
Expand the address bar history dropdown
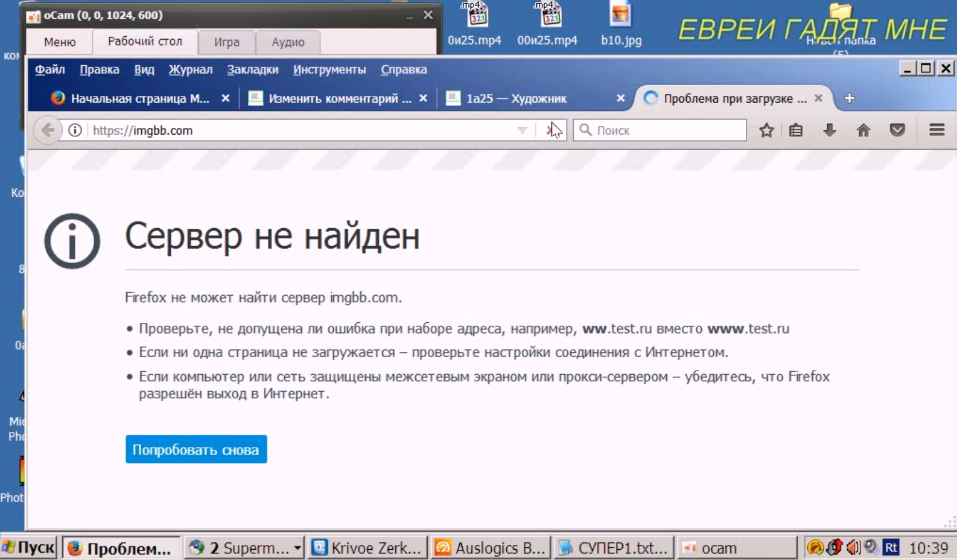click(x=522, y=130)
